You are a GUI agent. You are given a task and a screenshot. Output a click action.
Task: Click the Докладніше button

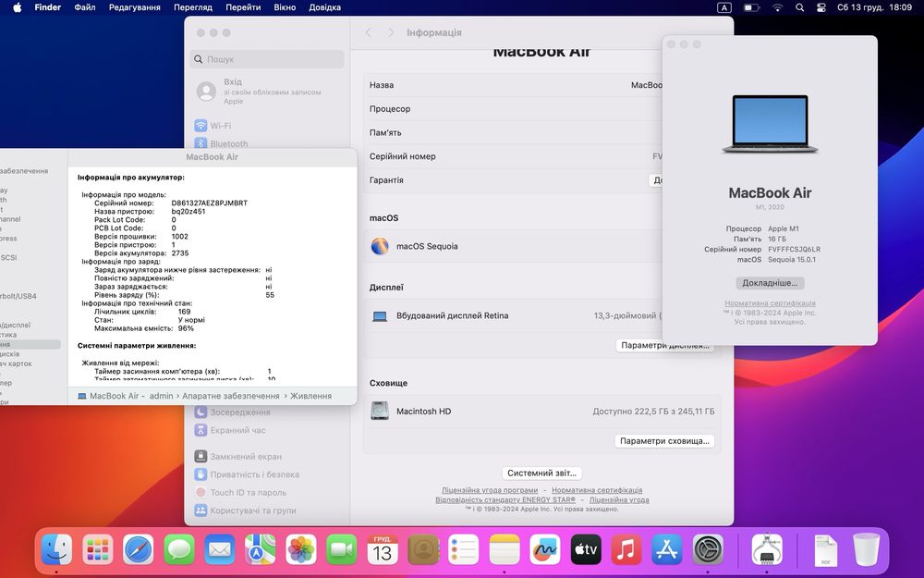tap(770, 283)
